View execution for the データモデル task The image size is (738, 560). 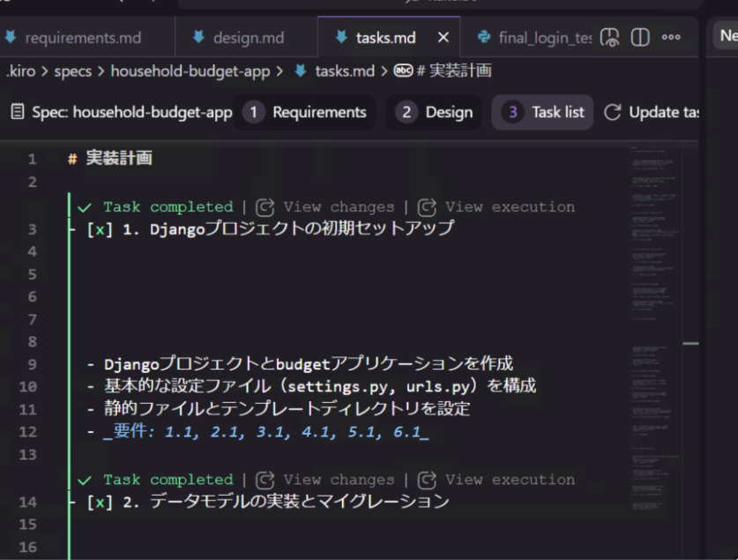click(x=510, y=480)
